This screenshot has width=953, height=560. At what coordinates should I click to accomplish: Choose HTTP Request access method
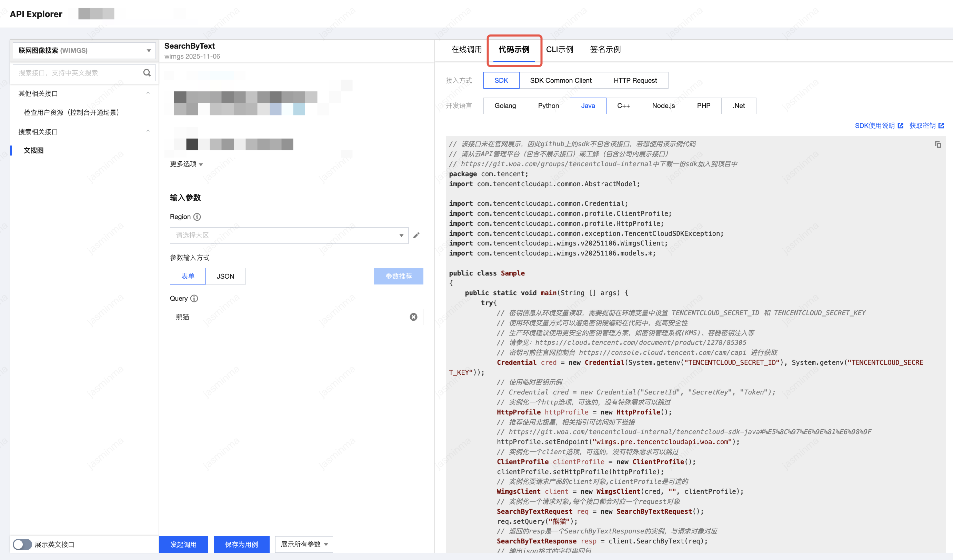[635, 80]
